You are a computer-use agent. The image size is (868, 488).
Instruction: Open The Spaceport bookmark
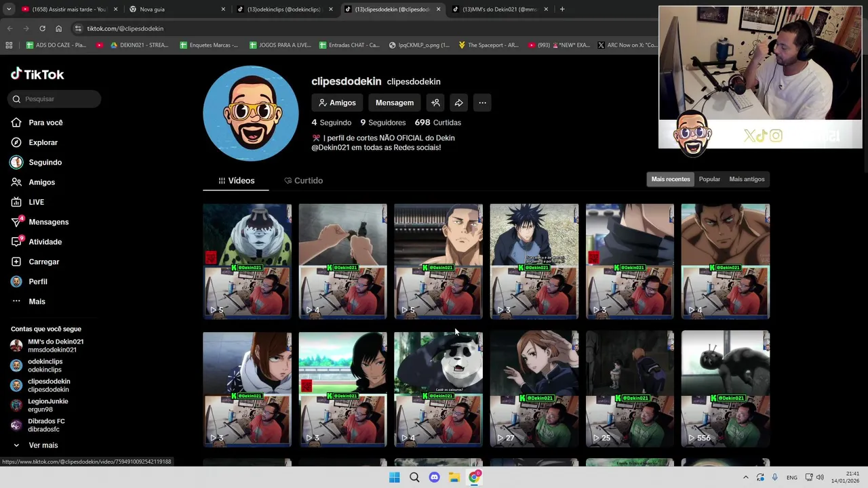tap(488, 45)
